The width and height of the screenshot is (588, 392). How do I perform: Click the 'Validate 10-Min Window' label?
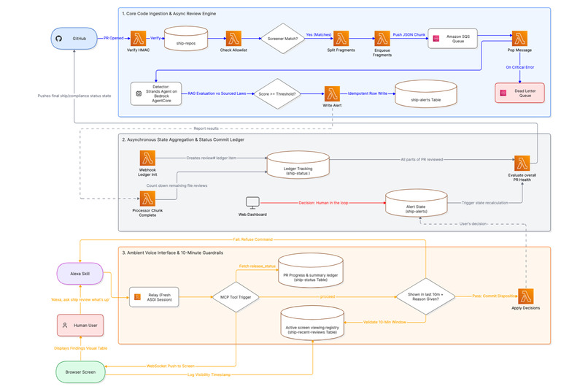click(384, 322)
